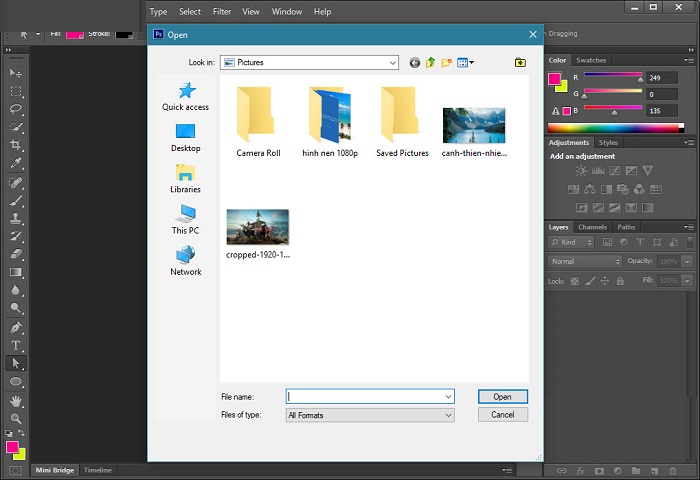
Task: Toggle smart object layer filter
Action: point(673,242)
